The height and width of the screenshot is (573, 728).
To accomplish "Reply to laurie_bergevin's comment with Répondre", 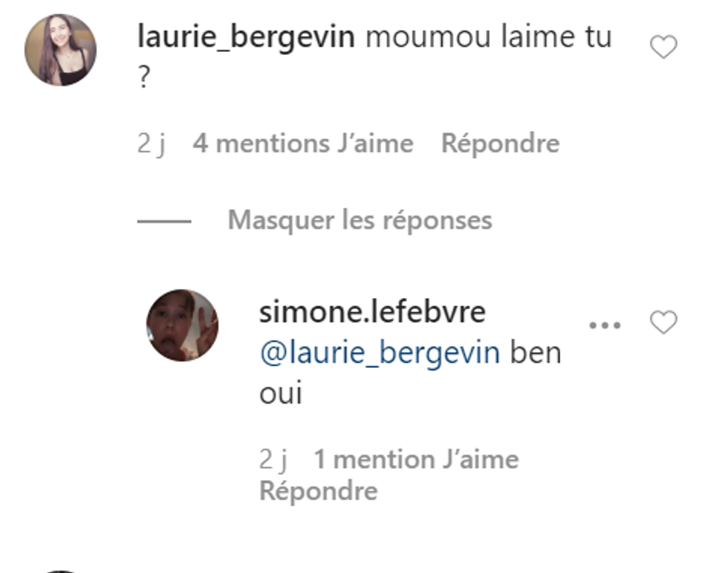I will coord(500,143).
